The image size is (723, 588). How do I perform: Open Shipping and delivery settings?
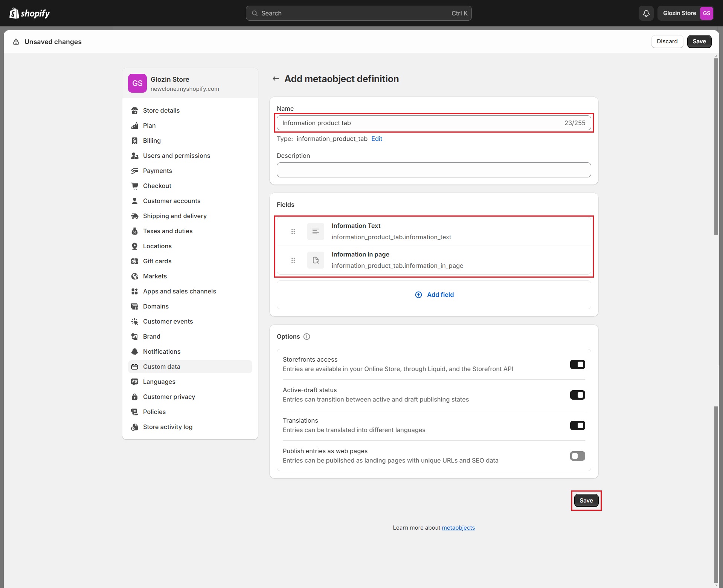(175, 216)
